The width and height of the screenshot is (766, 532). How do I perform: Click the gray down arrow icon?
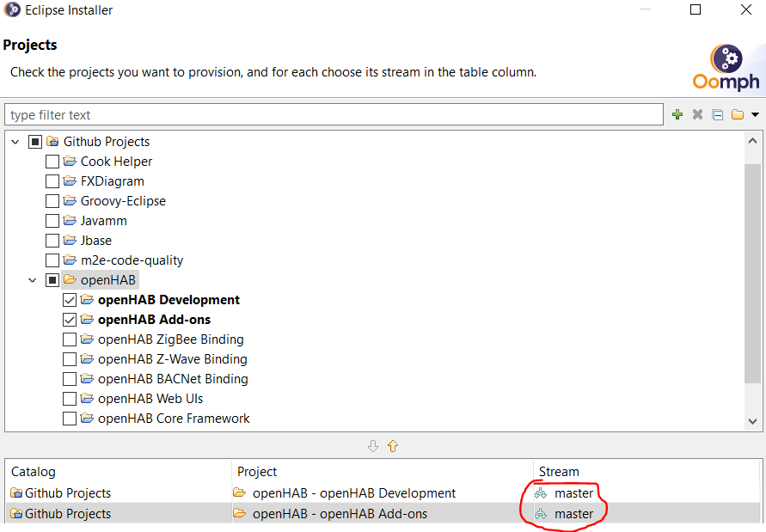point(372,446)
